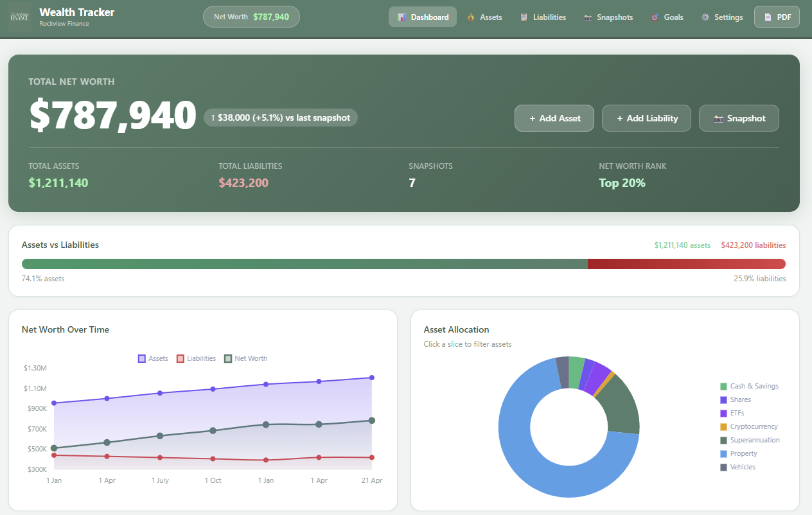
Task: Click the Vehicles legend color swatch
Action: click(x=723, y=467)
